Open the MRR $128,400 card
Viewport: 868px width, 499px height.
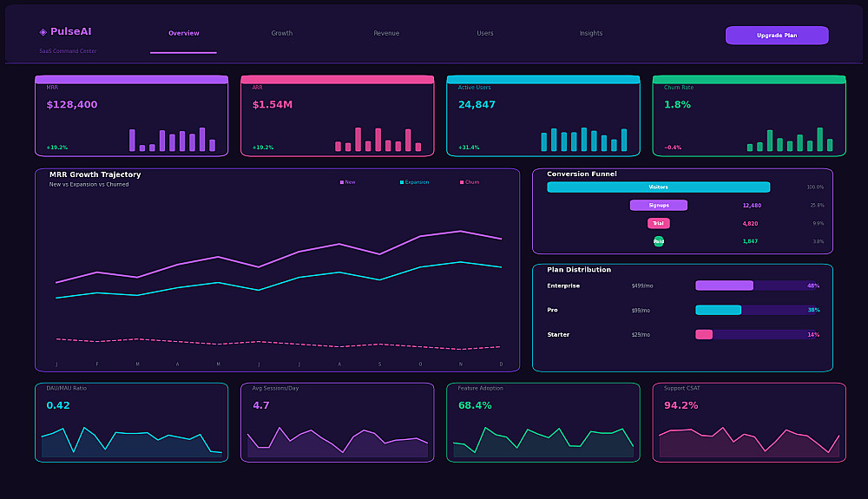(132, 115)
